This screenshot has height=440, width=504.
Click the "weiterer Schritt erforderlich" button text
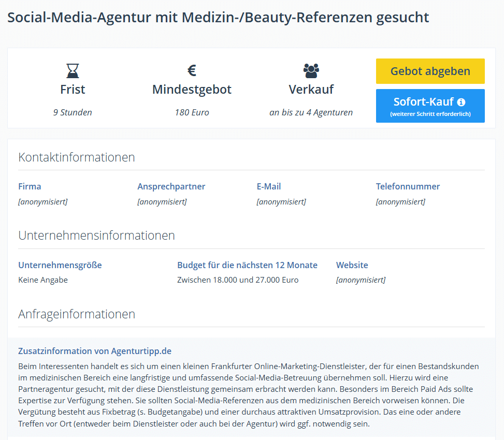[x=430, y=114]
